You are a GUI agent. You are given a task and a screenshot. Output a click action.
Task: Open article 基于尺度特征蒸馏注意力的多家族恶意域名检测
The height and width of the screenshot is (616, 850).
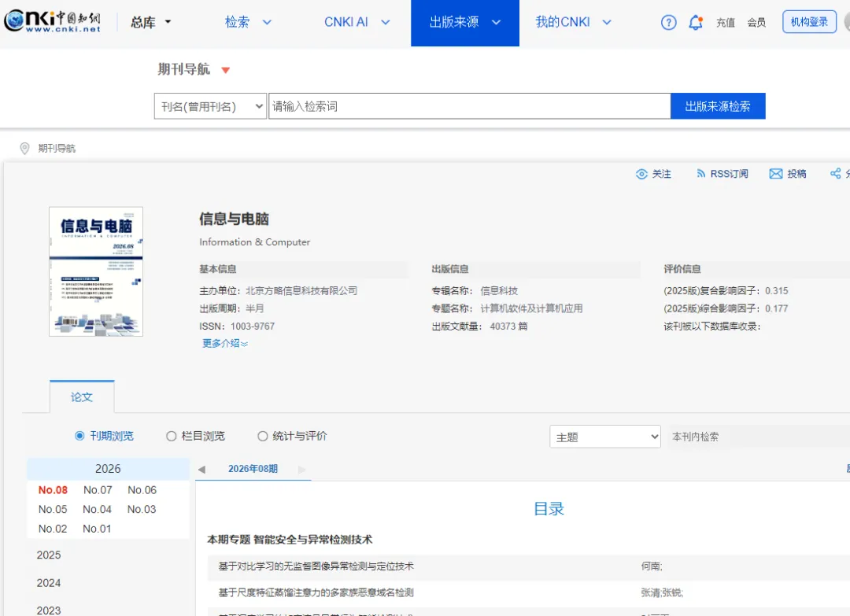click(x=316, y=593)
